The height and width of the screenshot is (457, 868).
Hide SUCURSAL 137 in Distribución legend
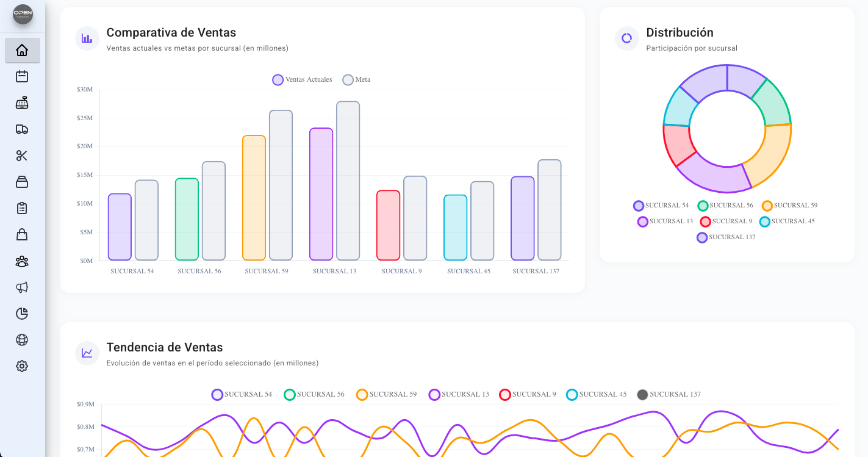point(725,237)
